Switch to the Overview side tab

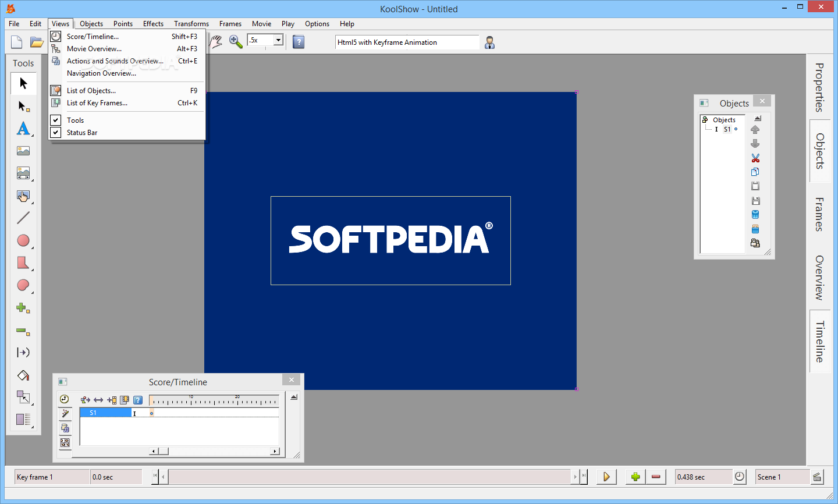pos(819,277)
